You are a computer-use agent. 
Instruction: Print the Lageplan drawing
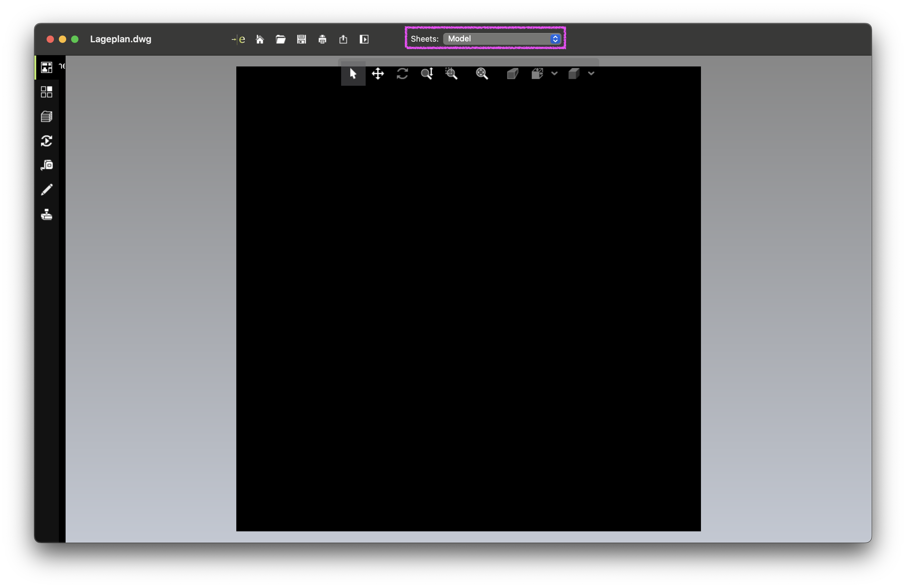pyautogui.click(x=322, y=39)
